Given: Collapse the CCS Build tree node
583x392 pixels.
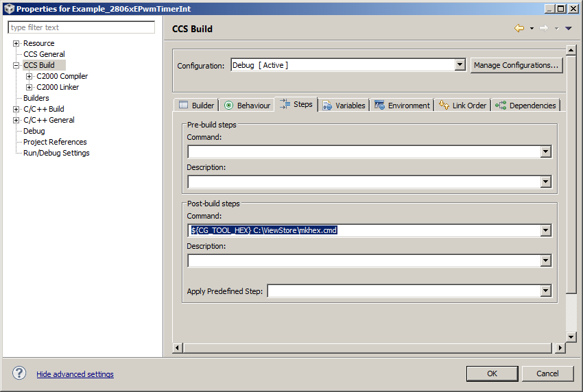Looking at the screenshot, I should pyautogui.click(x=16, y=65).
